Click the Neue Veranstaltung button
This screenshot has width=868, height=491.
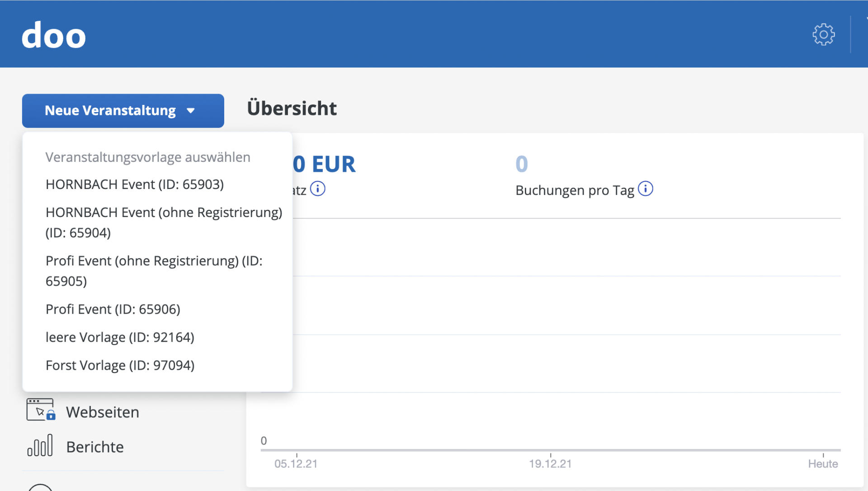tap(111, 111)
